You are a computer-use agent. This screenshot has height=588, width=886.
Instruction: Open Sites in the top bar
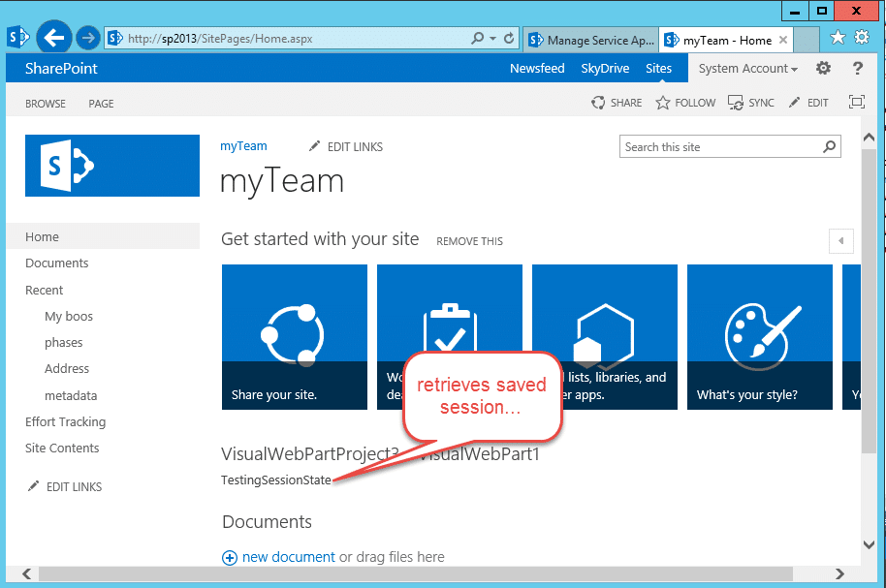click(659, 69)
